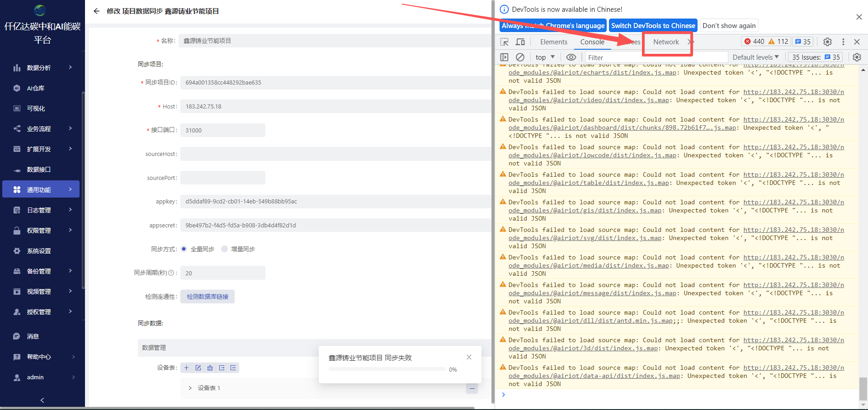Select the 全量同步 radio option

tap(184, 249)
